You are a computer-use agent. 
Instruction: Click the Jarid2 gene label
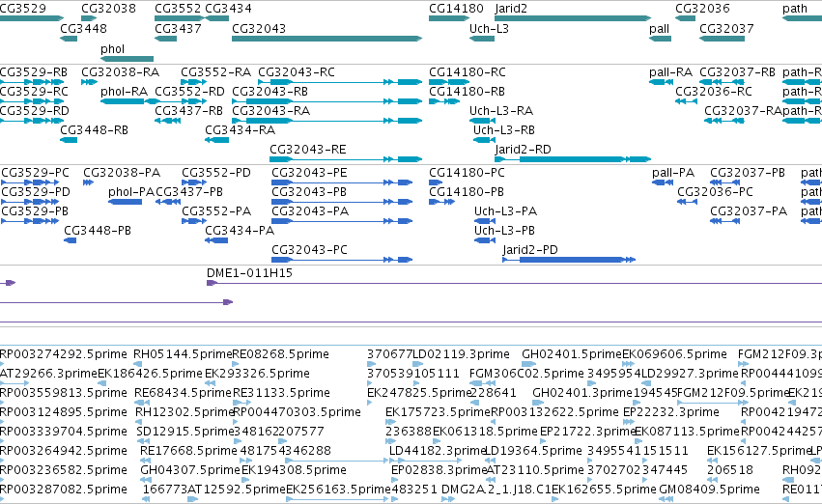511,9
